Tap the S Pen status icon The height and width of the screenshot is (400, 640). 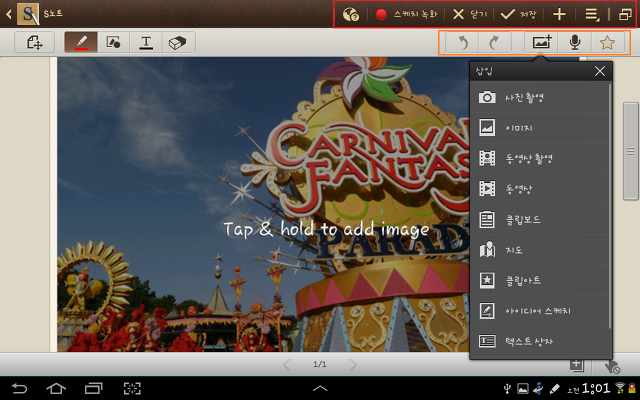(x=555, y=388)
